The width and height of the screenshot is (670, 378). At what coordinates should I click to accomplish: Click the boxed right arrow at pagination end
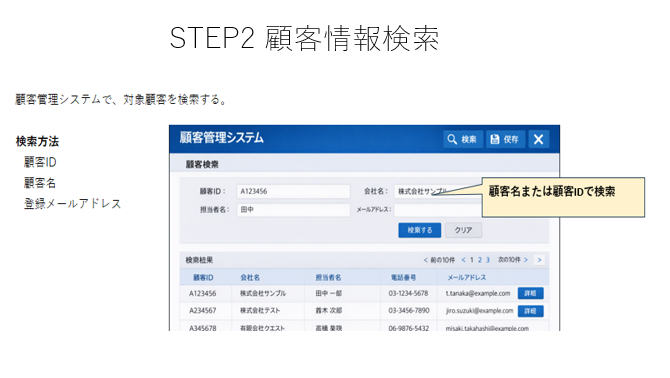pos(539,260)
